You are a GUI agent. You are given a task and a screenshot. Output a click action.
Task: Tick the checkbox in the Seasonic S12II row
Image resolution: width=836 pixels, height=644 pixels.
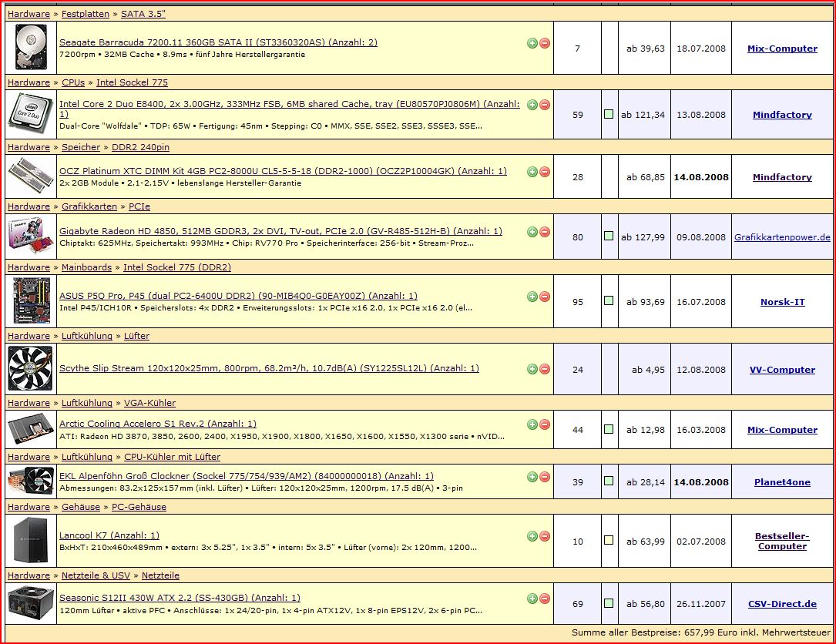(609, 603)
